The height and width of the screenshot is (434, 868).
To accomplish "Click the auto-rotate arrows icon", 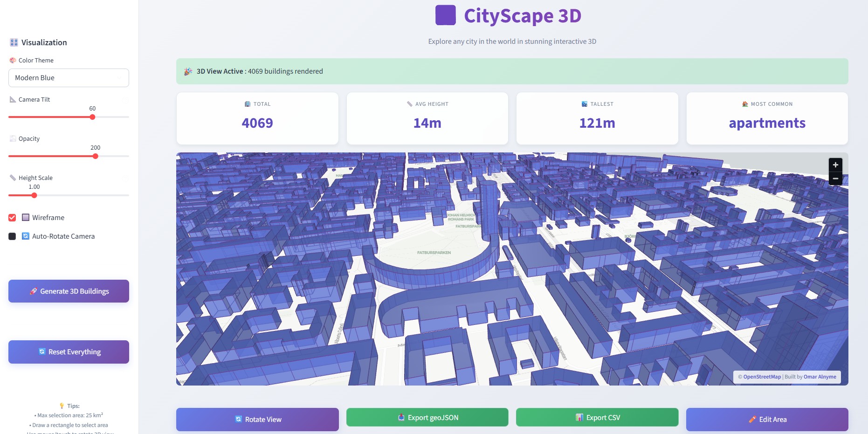I will 26,236.
